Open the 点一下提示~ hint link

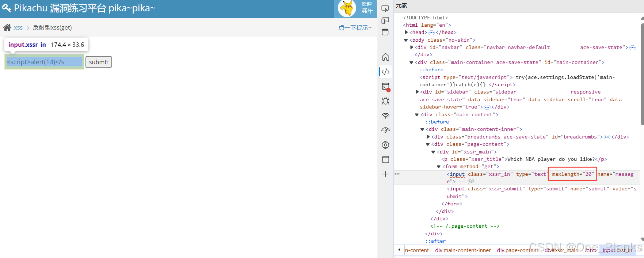tap(355, 27)
